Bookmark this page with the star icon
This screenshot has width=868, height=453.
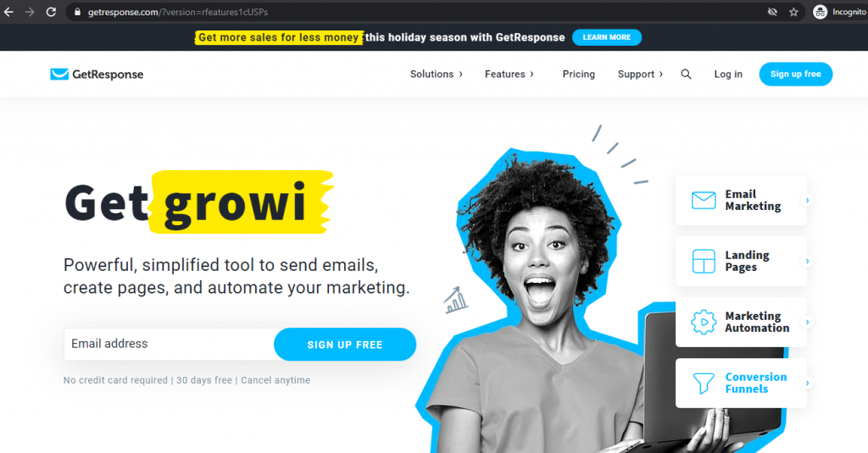(x=793, y=12)
